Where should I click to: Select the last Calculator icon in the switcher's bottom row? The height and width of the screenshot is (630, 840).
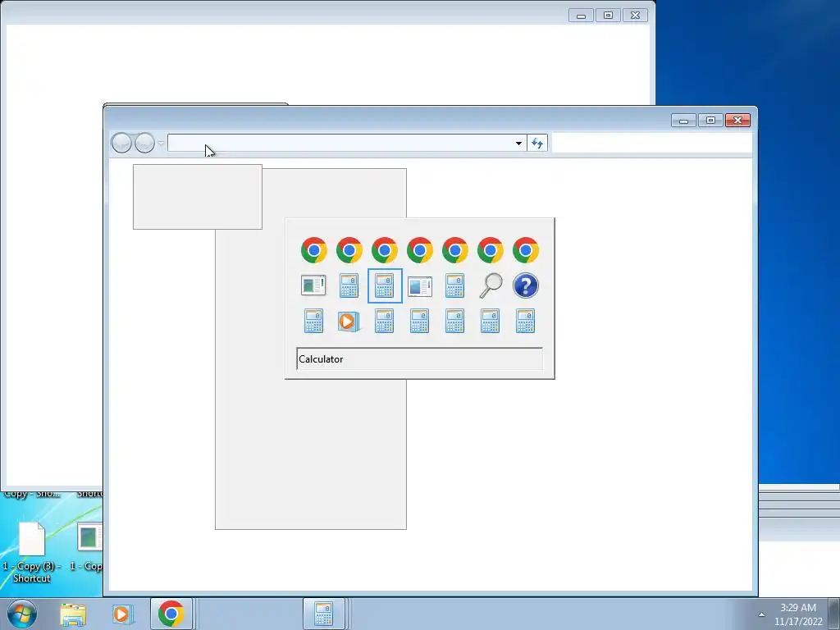coord(526,321)
